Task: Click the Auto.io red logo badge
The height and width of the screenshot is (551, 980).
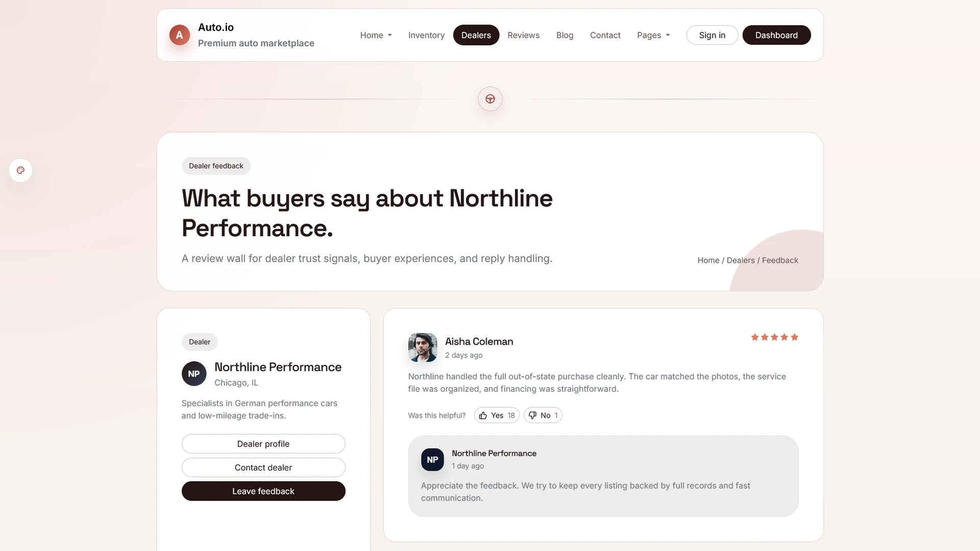Action: [179, 35]
